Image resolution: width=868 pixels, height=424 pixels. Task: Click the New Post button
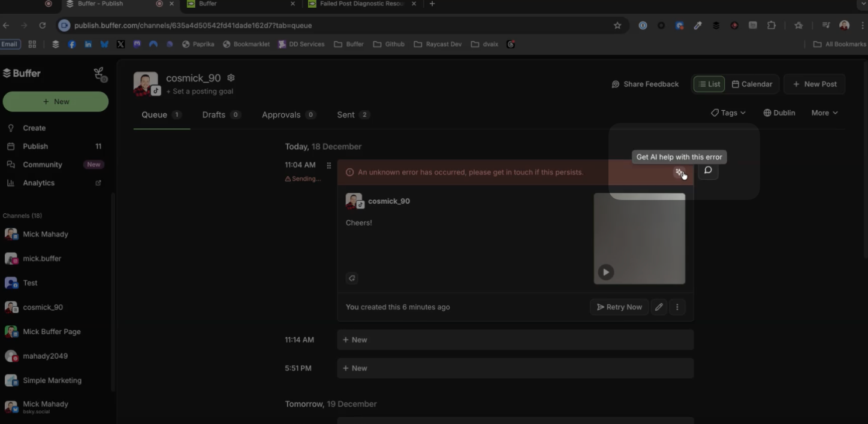point(815,84)
